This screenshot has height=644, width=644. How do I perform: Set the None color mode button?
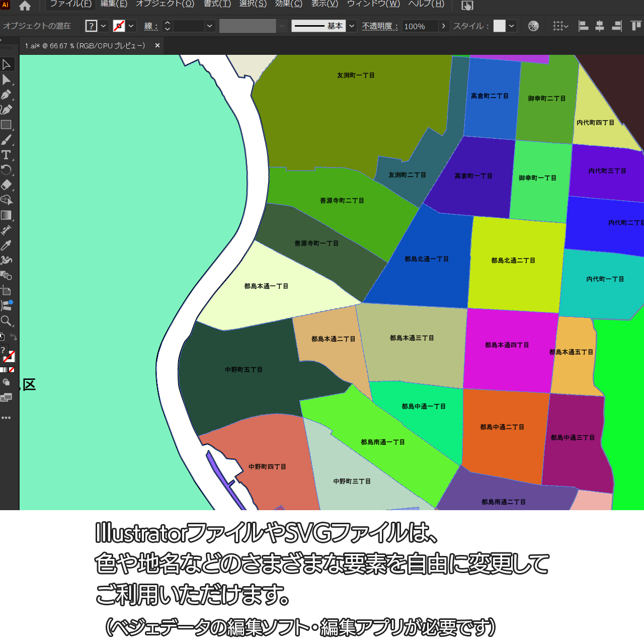coord(12,370)
